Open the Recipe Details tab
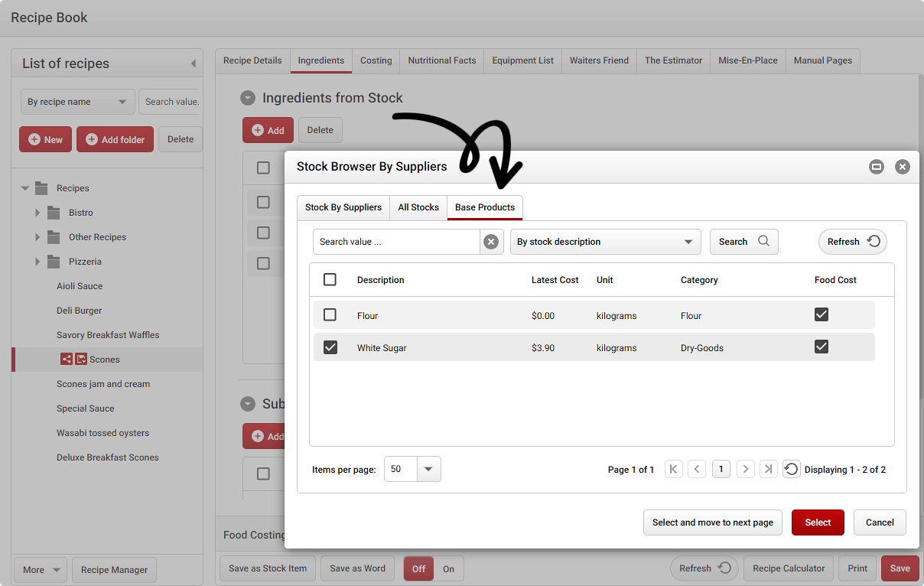This screenshot has width=924, height=586. tap(252, 60)
